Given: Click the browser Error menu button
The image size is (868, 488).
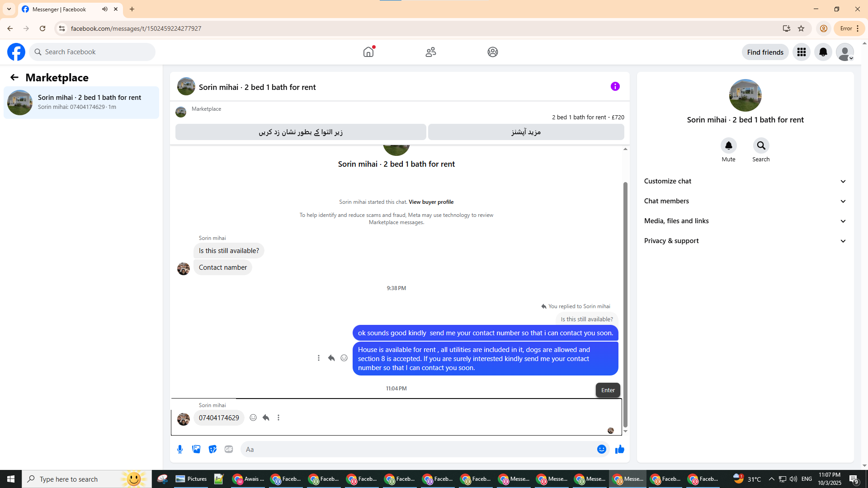Looking at the screenshot, I should click(849, 28).
